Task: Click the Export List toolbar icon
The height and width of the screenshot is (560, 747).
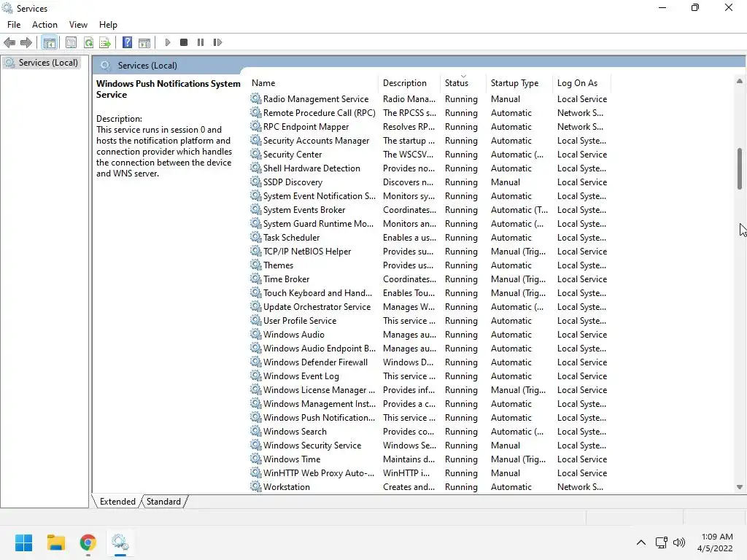Action: pyautogui.click(x=105, y=42)
